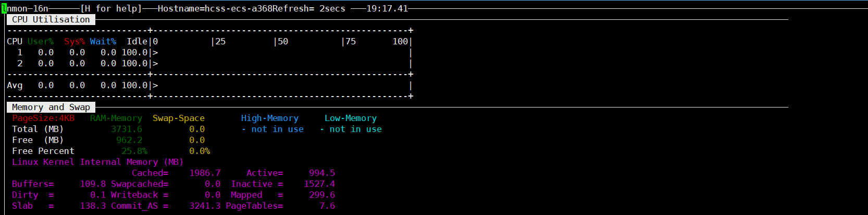The height and width of the screenshot is (215, 868).
Task: Select the '[H for help]' hint text
Action: (x=111, y=9)
